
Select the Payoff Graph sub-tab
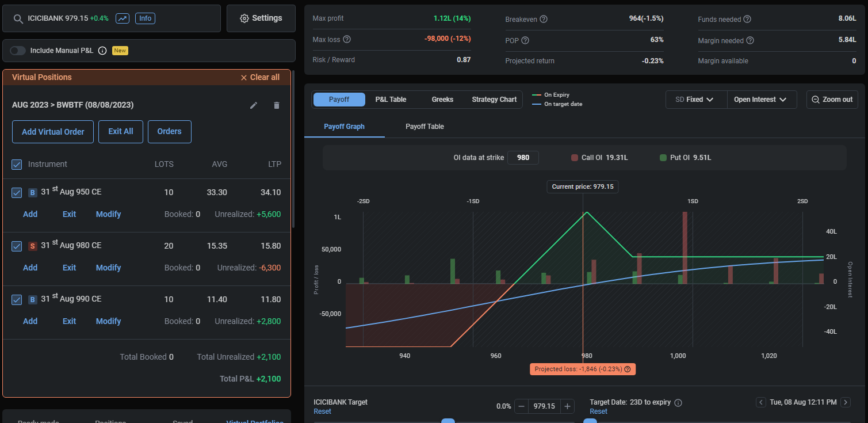tap(344, 127)
